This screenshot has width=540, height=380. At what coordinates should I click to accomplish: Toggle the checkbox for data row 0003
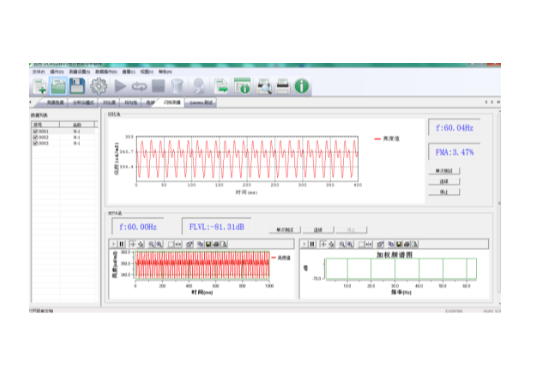(x=35, y=143)
